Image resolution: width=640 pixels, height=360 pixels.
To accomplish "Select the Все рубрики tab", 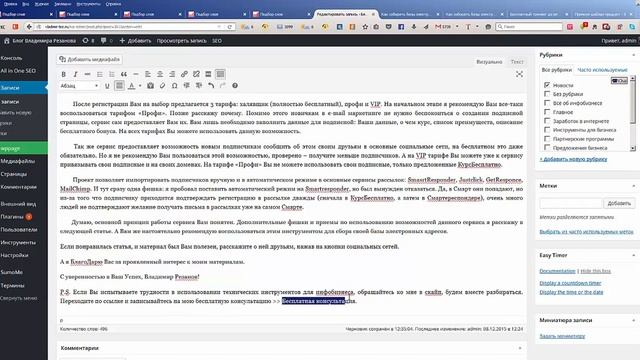I will (556, 70).
